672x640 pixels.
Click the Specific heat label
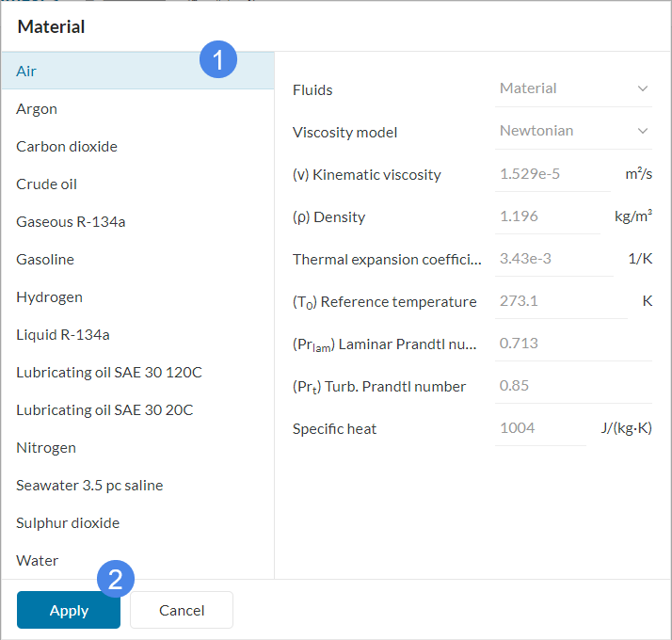pyautogui.click(x=334, y=429)
